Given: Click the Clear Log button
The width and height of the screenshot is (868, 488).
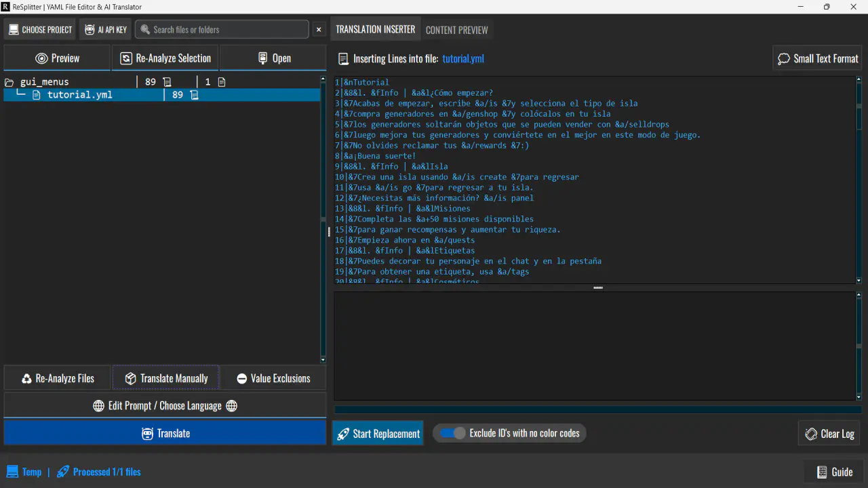Looking at the screenshot, I should (829, 434).
